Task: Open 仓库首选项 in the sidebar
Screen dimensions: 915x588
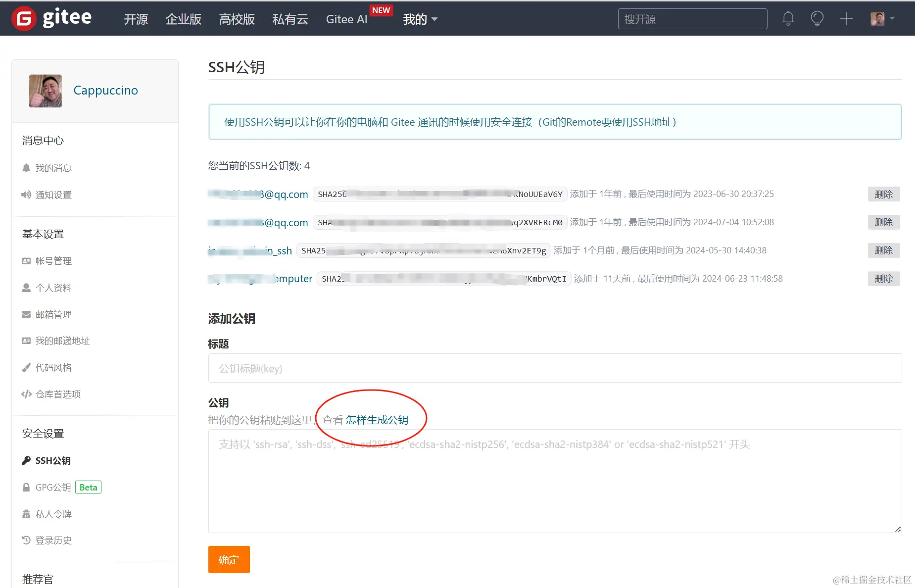Action: coord(58,394)
